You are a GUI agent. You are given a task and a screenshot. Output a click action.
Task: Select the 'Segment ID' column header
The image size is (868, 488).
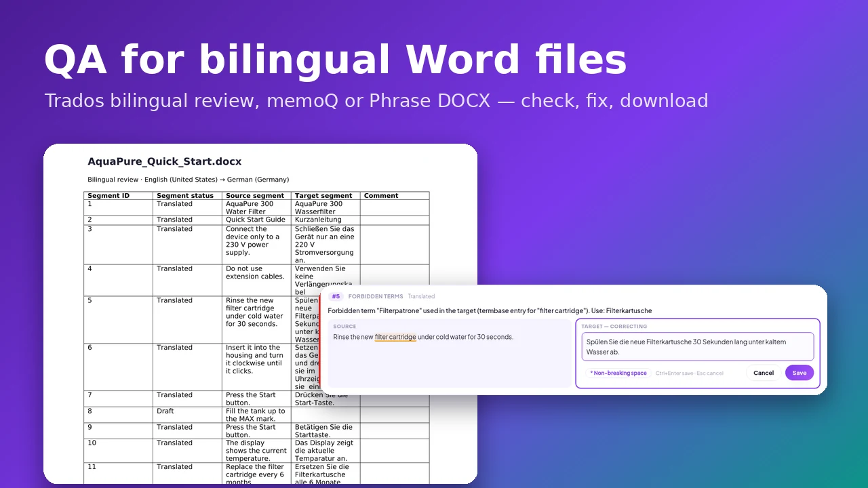pos(118,195)
